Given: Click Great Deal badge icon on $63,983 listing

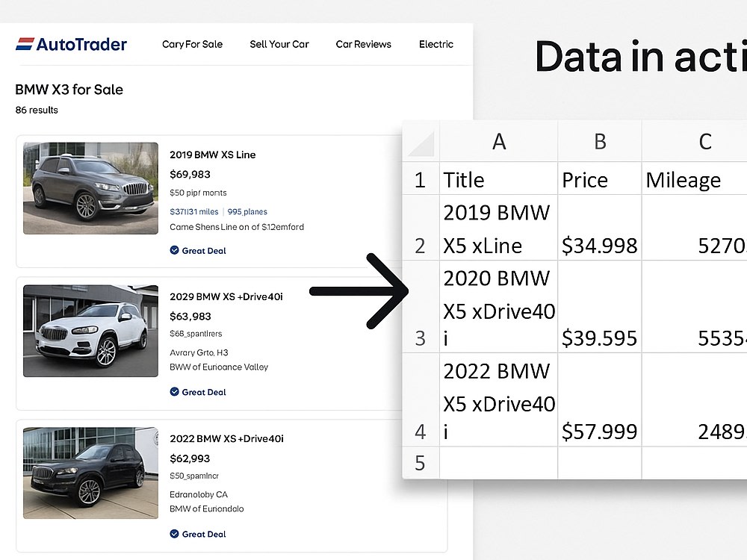Looking at the screenshot, I should (x=174, y=391).
